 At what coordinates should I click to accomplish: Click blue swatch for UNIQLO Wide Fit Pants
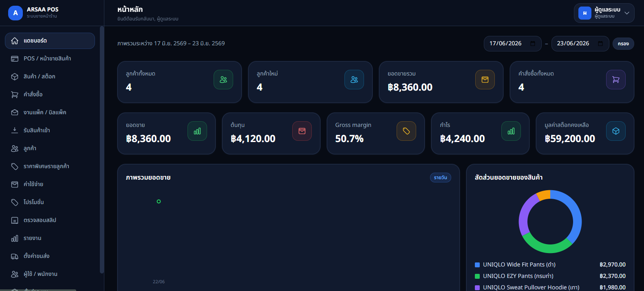click(x=477, y=265)
